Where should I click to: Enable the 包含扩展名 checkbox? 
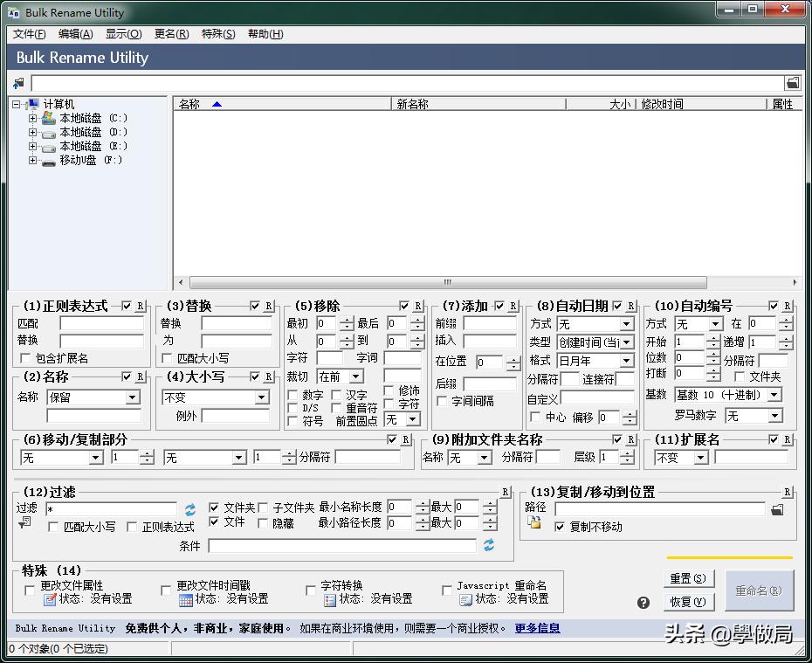pos(25,358)
